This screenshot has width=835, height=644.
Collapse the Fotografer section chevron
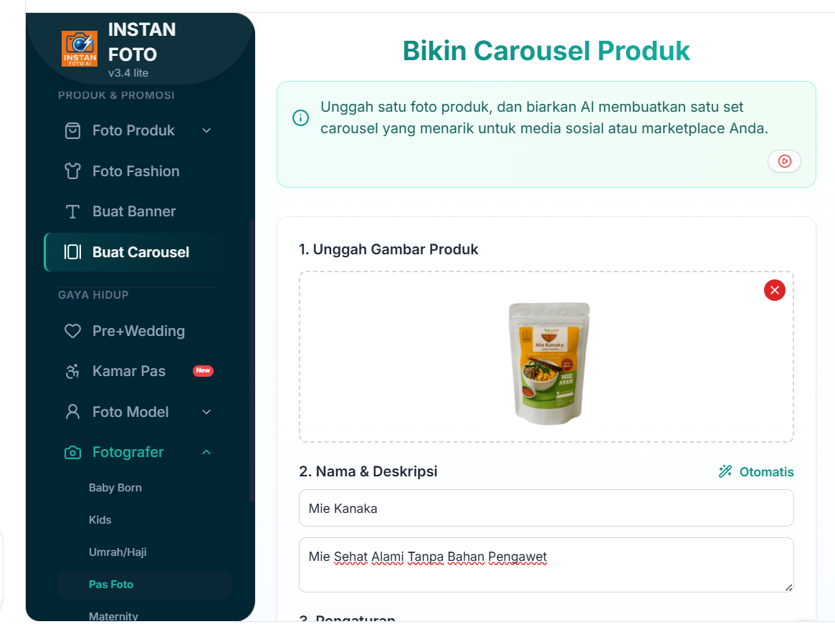206,453
